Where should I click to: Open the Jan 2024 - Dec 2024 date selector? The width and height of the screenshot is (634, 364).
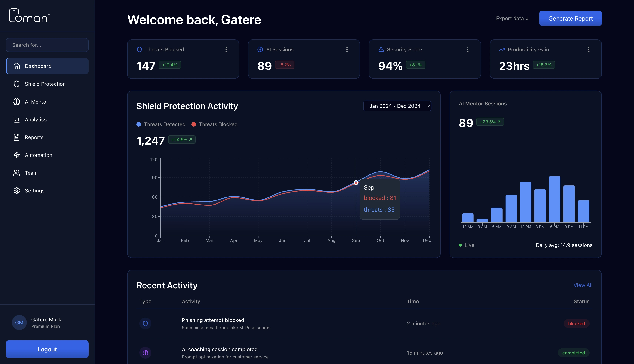(x=397, y=106)
